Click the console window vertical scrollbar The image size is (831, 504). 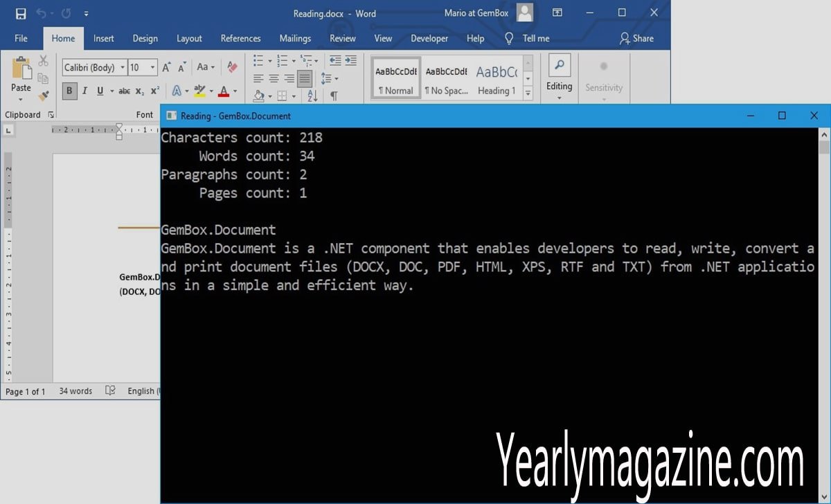pyautogui.click(x=824, y=315)
